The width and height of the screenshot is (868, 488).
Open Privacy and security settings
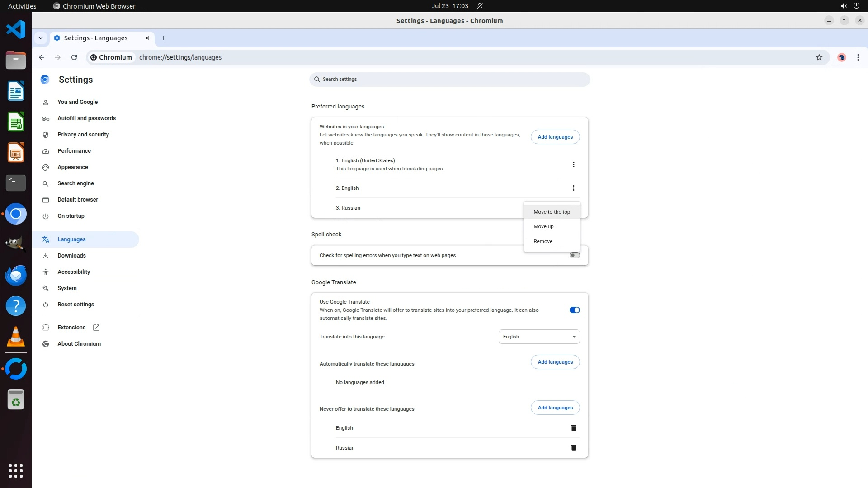(83, 135)
